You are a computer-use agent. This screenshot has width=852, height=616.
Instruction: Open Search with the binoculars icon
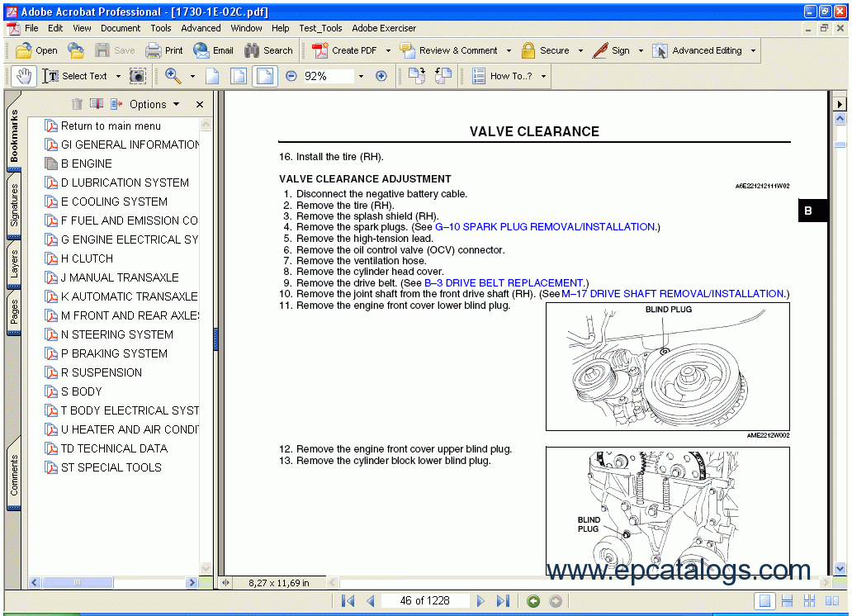coord(252,50)
